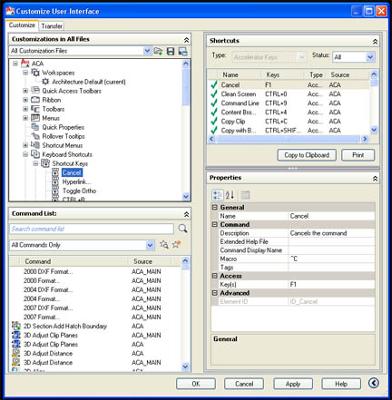The image size is (392, 400).
Task: Click the Quick Properties node icon
Action: 35,127
